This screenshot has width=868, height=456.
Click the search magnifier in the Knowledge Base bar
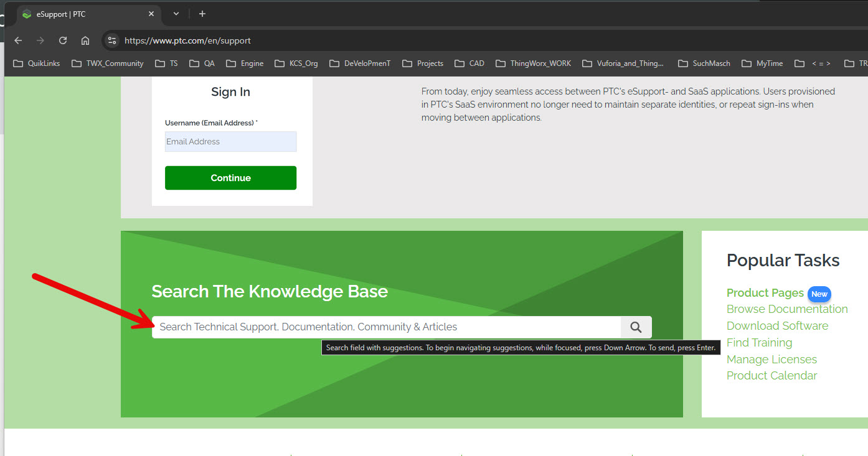[x=636, y=327]
